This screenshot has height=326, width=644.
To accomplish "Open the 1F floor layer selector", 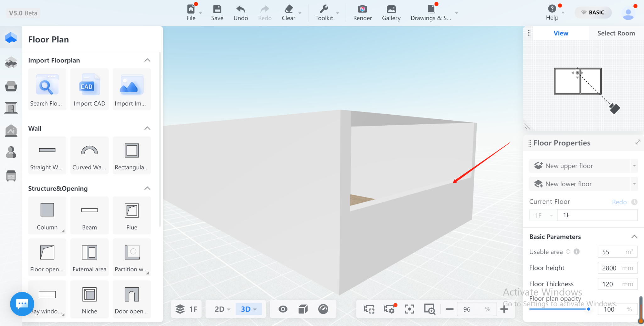I will coord(186,309).
